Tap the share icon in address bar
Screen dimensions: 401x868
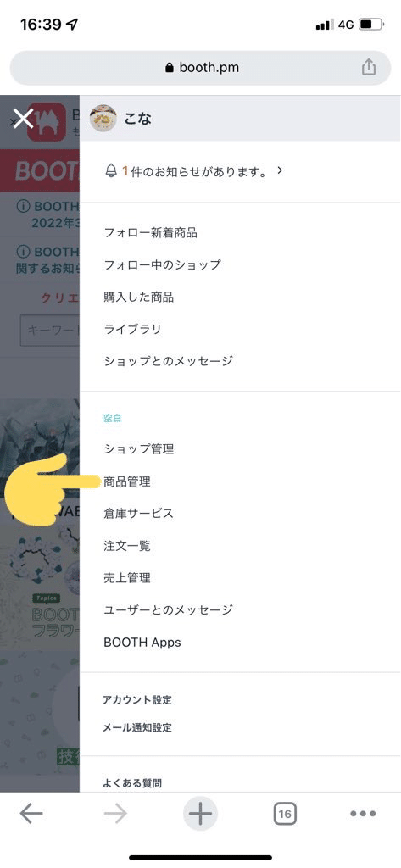(368, 68)
